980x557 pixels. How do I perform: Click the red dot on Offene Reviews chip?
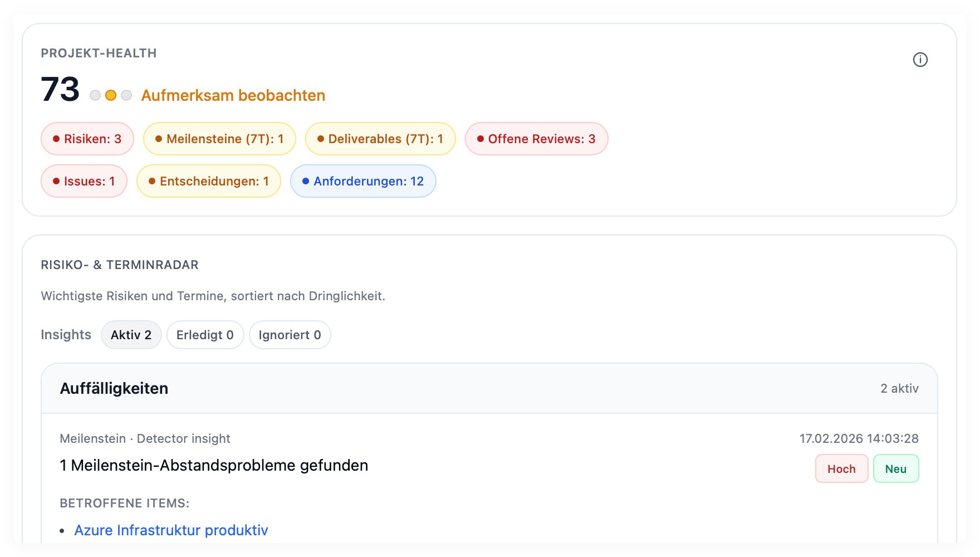click(x=481, y=138)
